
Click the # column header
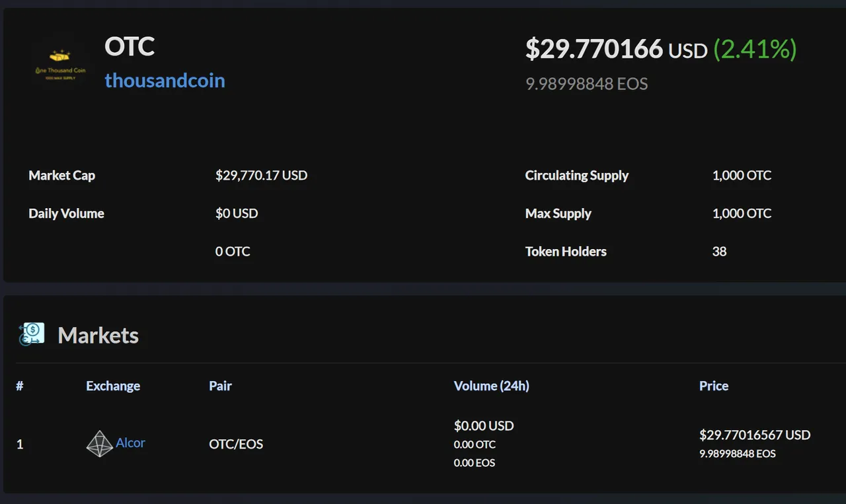[x=20, y=386]
